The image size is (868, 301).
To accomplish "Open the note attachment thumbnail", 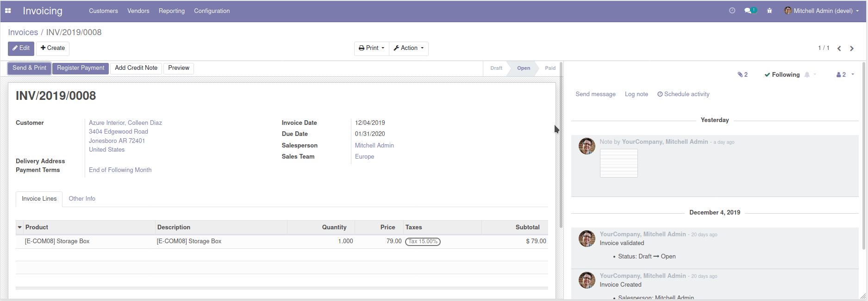I will [x=618, y=163].
